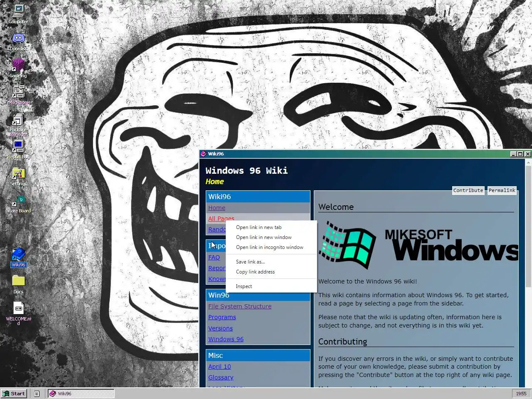Click the Mikesoft Windows logo image
The height and width of the screenshot is (399, 532).
(x=418, y=246)
